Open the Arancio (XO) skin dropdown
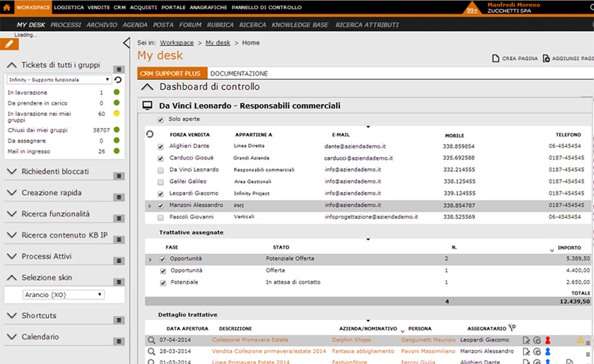Viewport: 594px width, 364px height. pyautogui.click(x=63, y=295)
